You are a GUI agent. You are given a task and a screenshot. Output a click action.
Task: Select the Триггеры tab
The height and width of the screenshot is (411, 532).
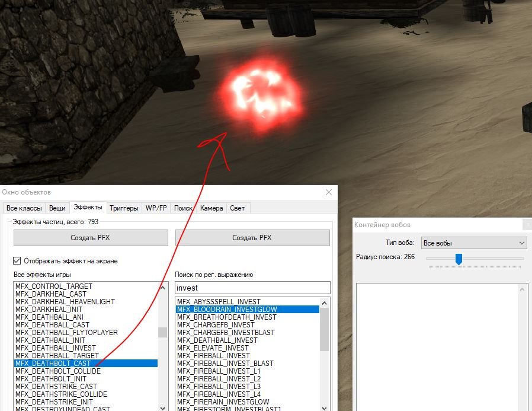coord(124,208)
